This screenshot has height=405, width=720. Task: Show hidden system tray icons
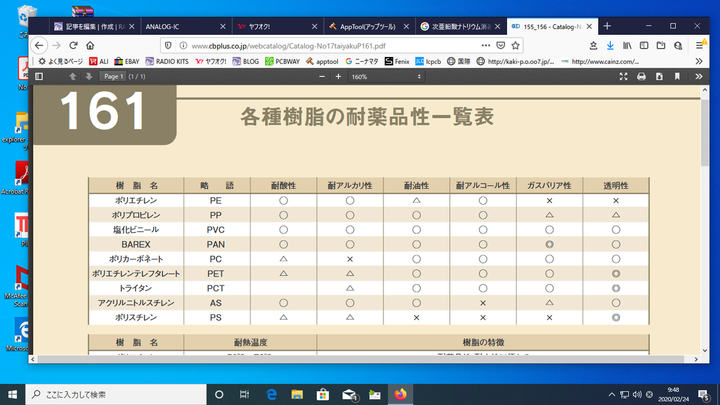609,393
